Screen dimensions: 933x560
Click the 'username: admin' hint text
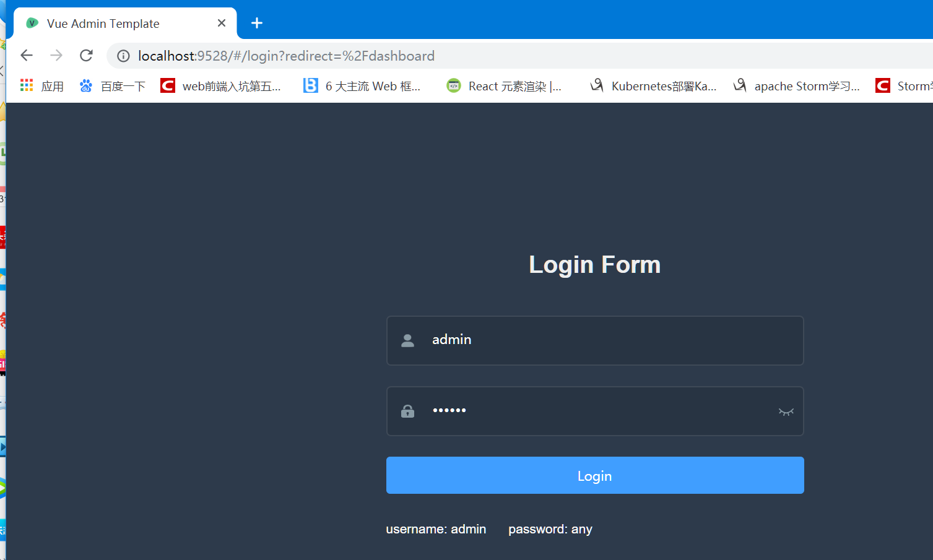click(x=436, y=529)
